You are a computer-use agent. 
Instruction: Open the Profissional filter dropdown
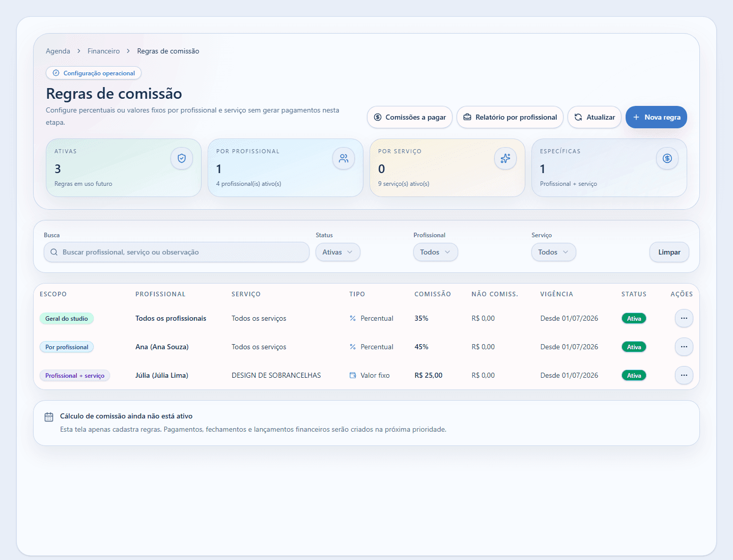tap(436, 252)
